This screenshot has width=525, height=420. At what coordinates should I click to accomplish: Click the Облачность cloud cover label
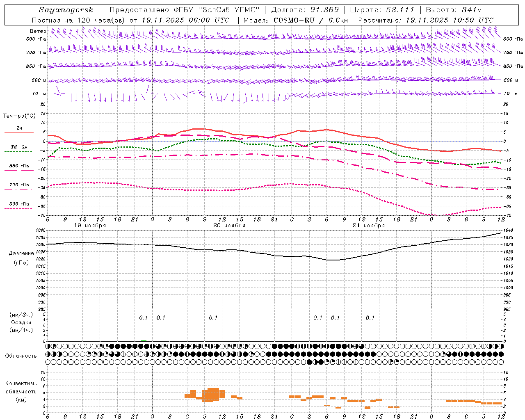click(21, 356)
